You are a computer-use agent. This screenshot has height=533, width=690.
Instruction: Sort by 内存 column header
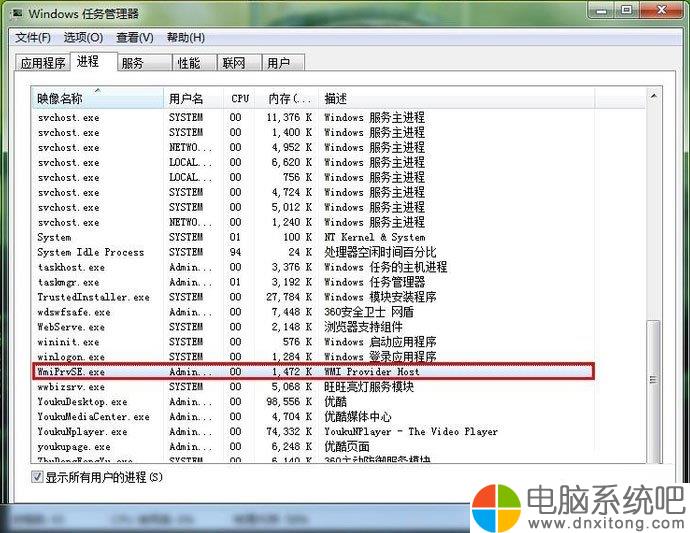pyautogui.click(x=287, y=98)
